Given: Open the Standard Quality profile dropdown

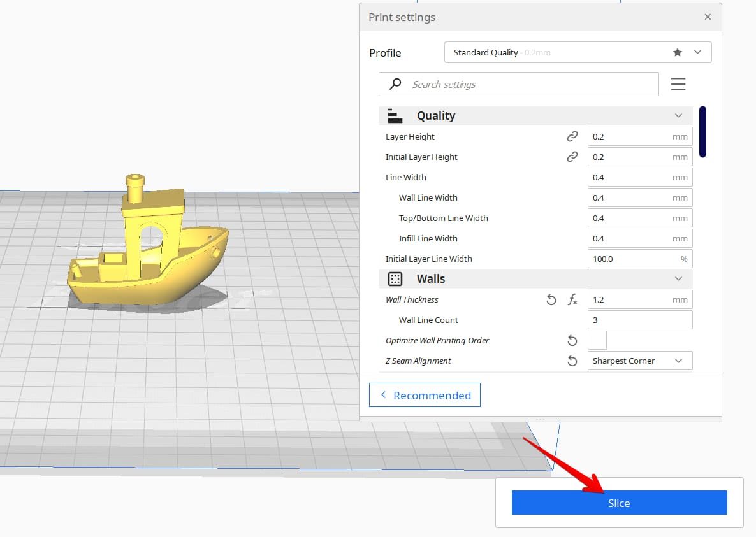Looking at the screenshot, I should click(x=578, y=52).
